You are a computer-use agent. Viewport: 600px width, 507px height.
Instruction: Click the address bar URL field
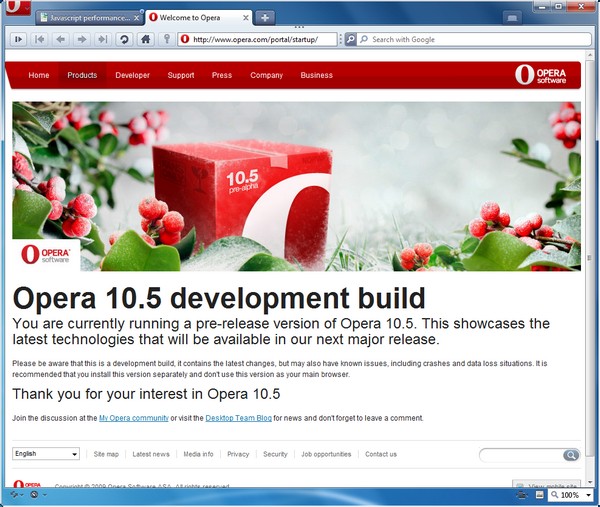[257, 39]
